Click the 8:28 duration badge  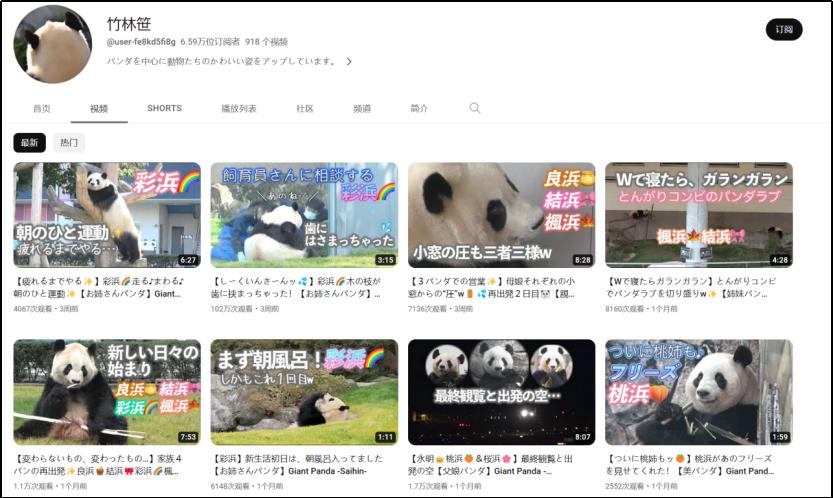pos(583,260)
